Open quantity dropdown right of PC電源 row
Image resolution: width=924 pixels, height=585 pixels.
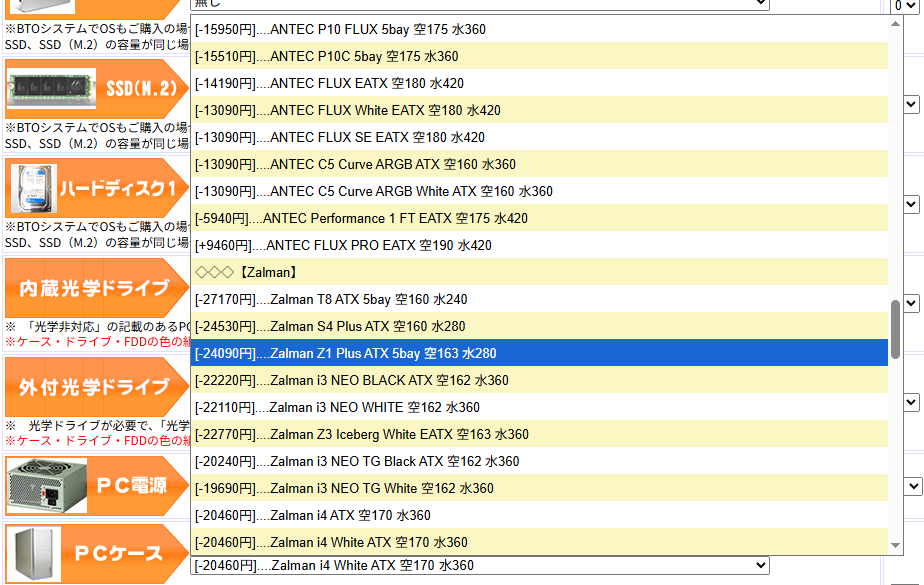(x=911, y=486)
